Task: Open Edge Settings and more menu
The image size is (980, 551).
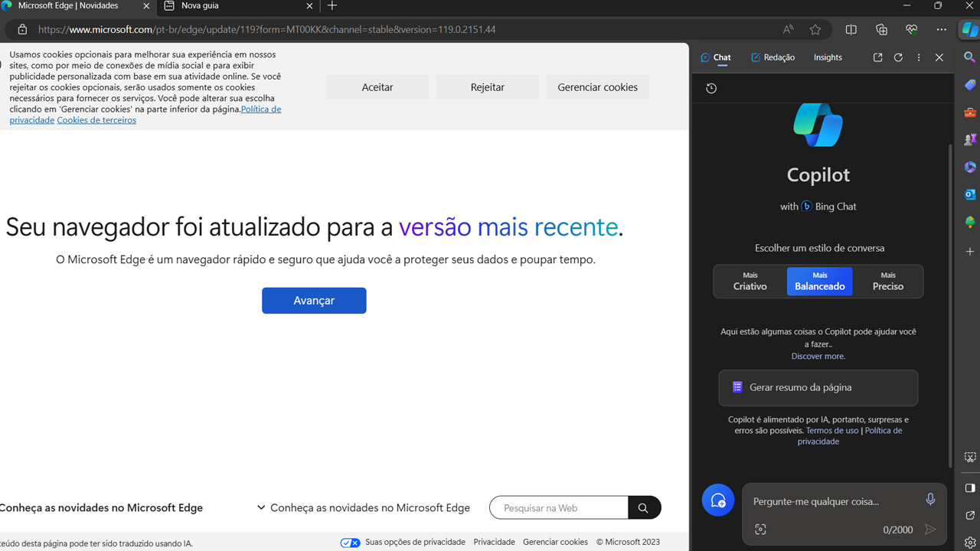Action: click(941, 30)
